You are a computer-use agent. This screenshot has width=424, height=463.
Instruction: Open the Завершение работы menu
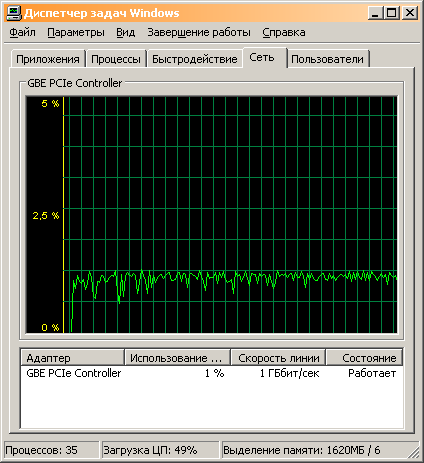199,32
